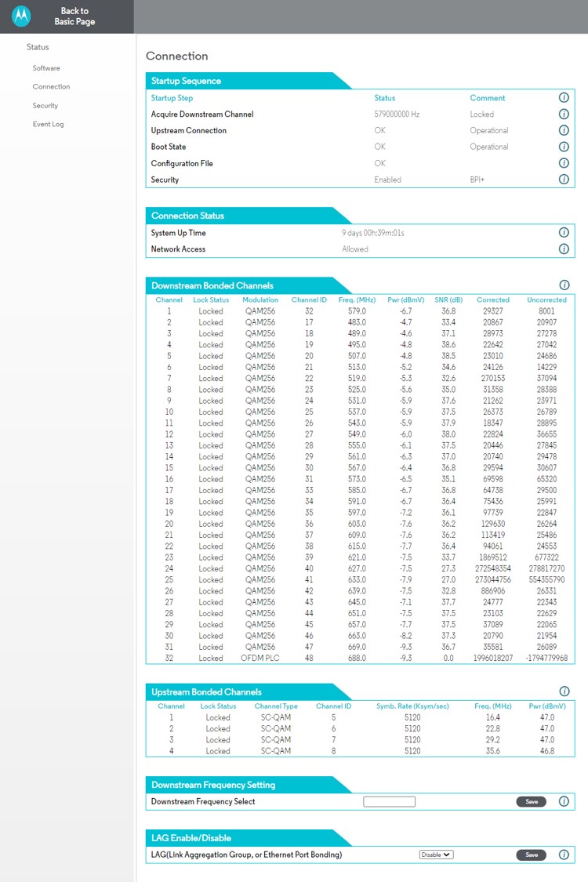Click upstream power 46.8
588x882 pixels.
pos(547,751)
